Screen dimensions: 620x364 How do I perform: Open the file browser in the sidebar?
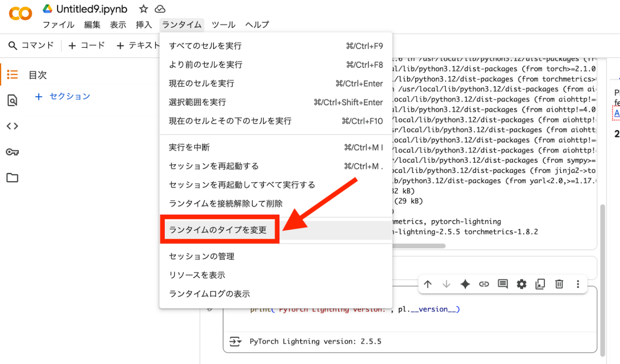pos(12,177)
